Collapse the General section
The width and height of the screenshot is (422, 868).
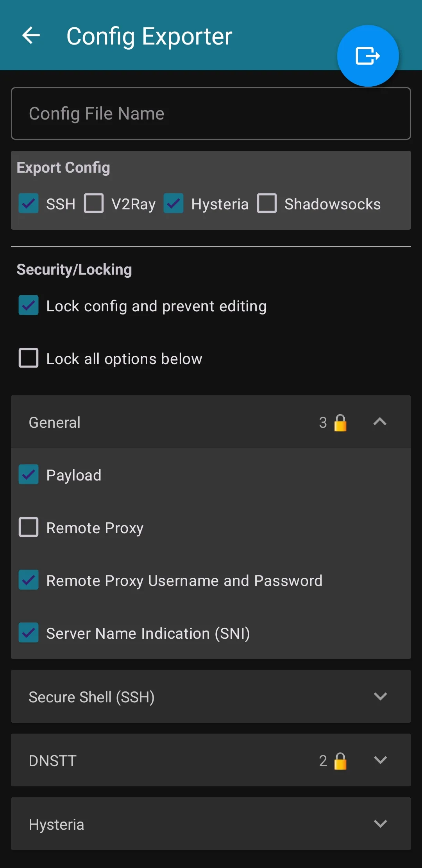coord(379,422)
